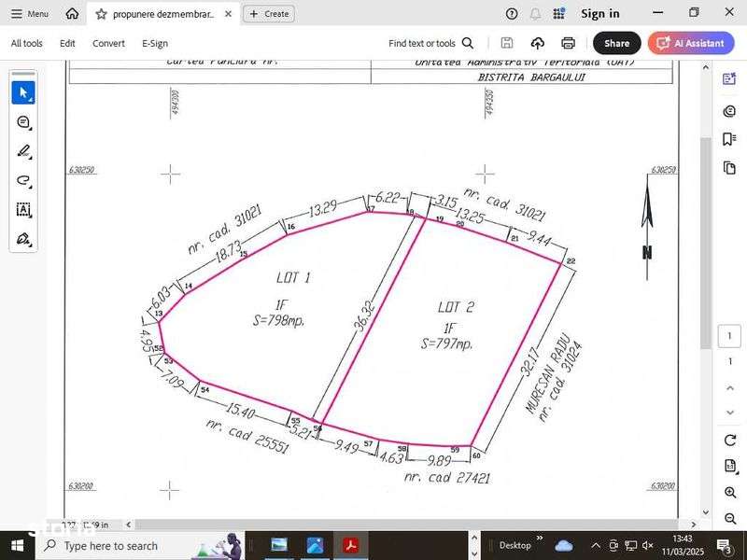The height and width of the screenshot is (560, 747).
Task: Open the Help question mark icon
Action: pos(512,14)
